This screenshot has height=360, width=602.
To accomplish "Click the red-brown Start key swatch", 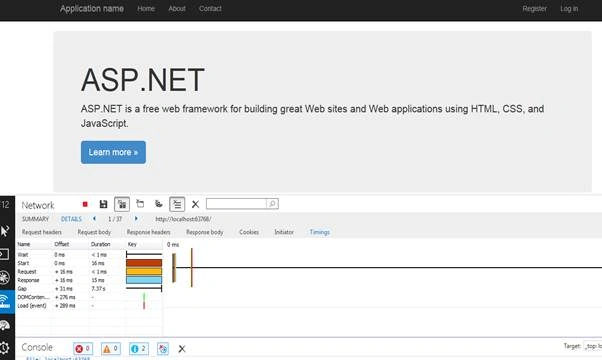I will point(144,263).
